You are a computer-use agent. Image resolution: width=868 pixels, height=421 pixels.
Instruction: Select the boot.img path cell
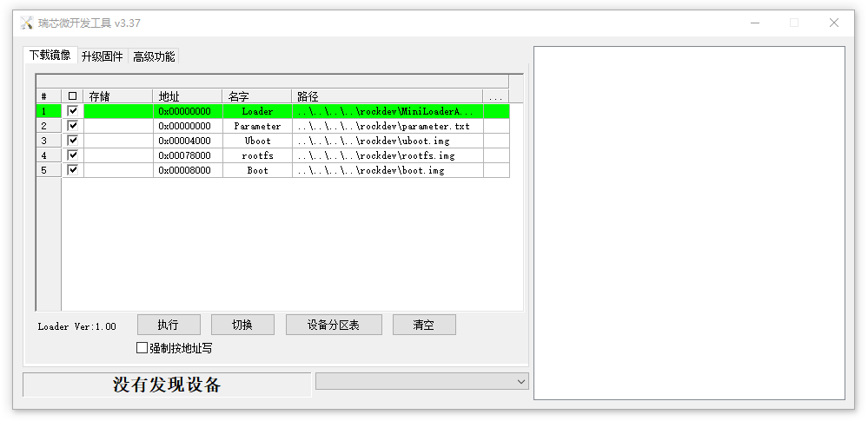[388, 170]
